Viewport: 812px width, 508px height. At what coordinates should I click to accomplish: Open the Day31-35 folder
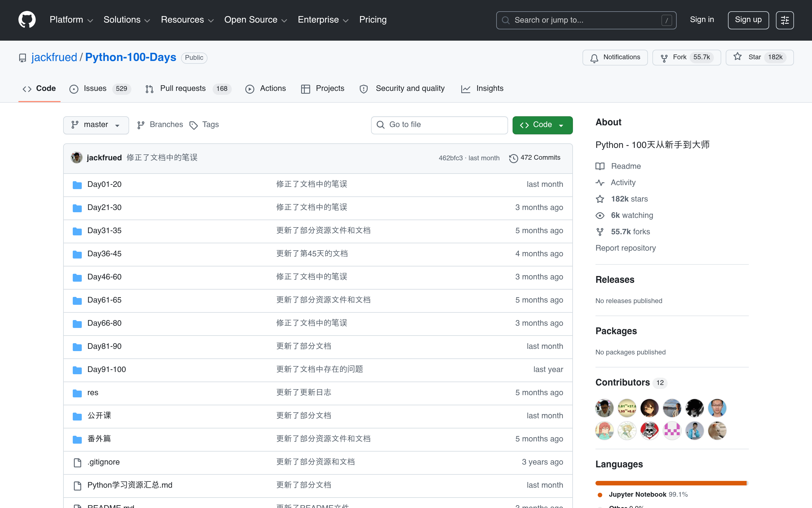tap(104, 231)
